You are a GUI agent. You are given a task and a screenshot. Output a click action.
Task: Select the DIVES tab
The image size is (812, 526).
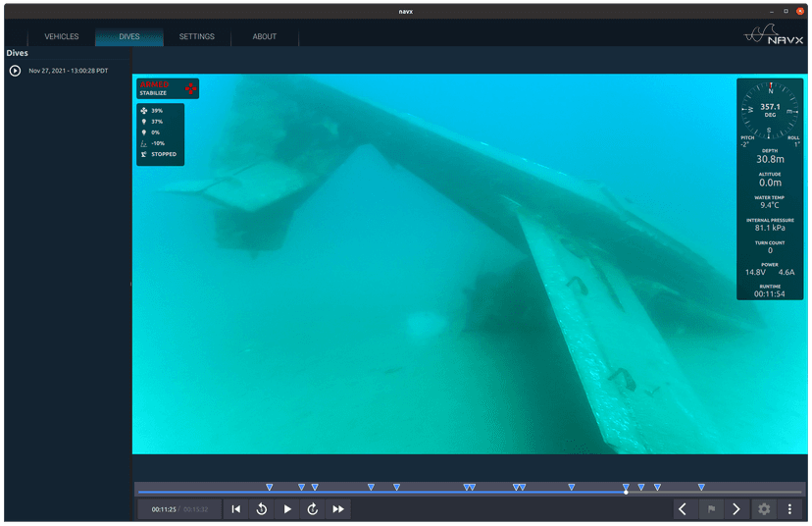(129, 36)
